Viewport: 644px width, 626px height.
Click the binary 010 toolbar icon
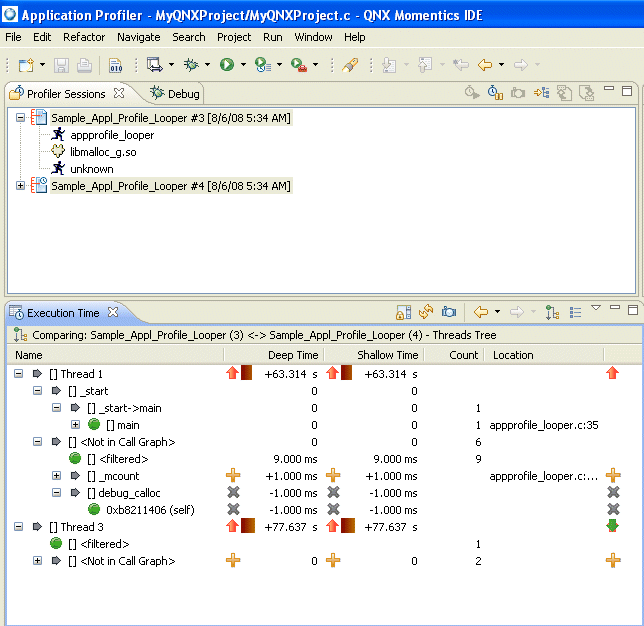115,65
